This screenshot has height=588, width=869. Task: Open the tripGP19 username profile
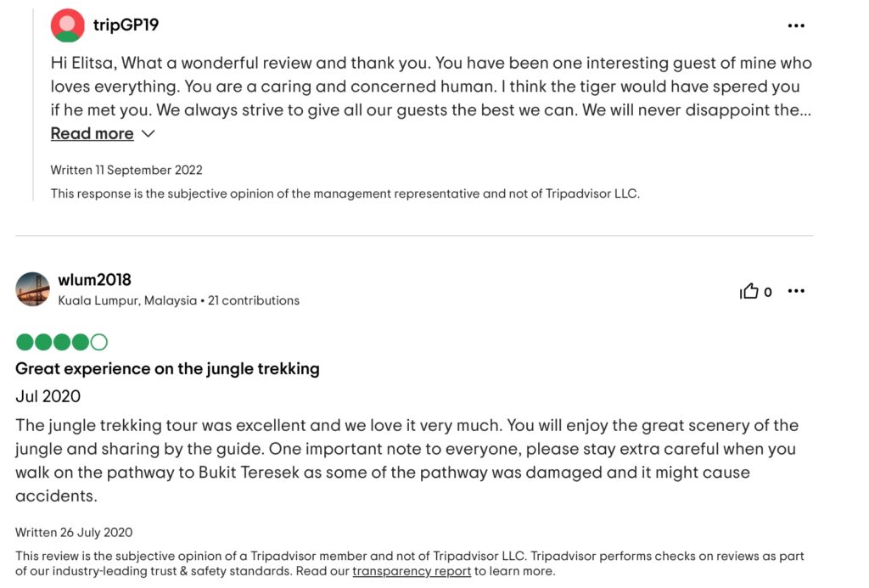click(126, 25)
